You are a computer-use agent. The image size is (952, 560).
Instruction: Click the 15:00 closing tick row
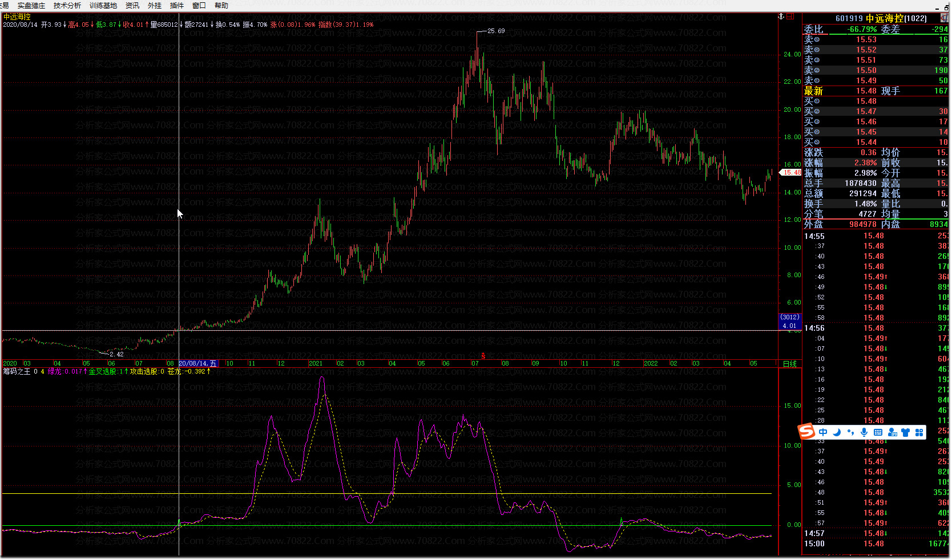[x=876, y=544]
